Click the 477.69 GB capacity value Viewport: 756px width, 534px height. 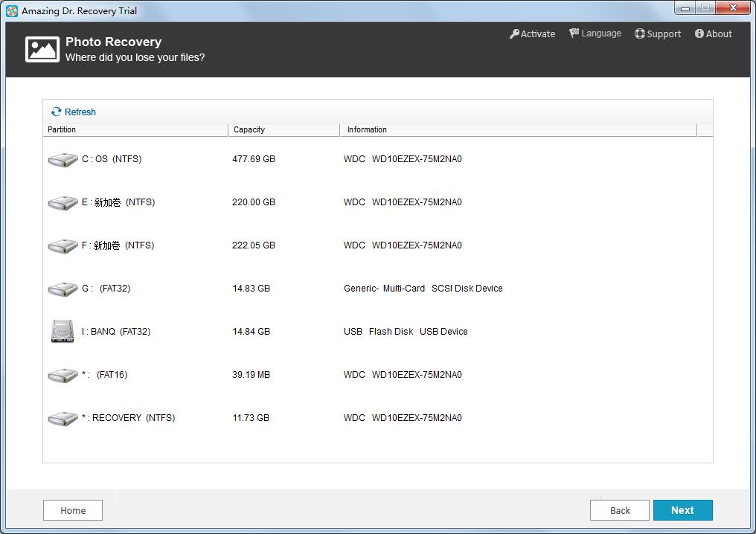(254, 159)
